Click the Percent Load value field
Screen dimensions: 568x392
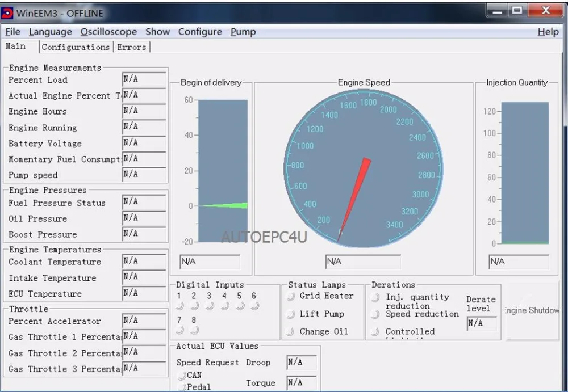pyautogui.click(x=144, y=79)
